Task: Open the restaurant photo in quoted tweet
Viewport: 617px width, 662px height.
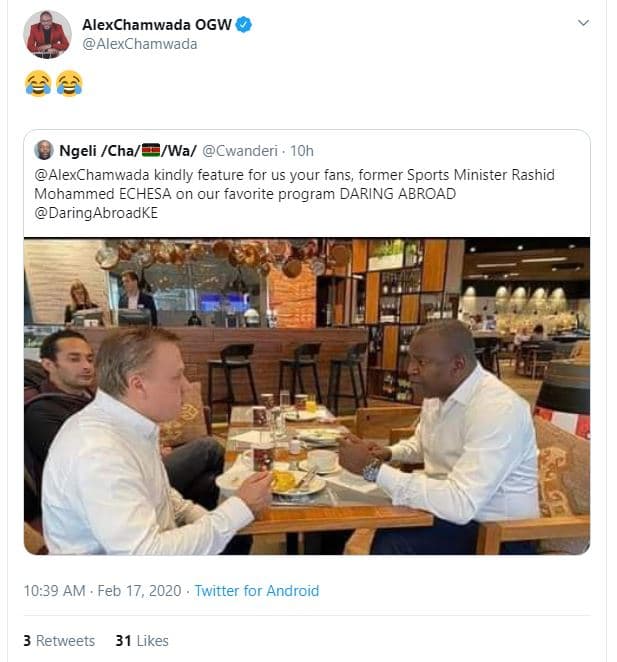Action: click(x=306, y=395)
